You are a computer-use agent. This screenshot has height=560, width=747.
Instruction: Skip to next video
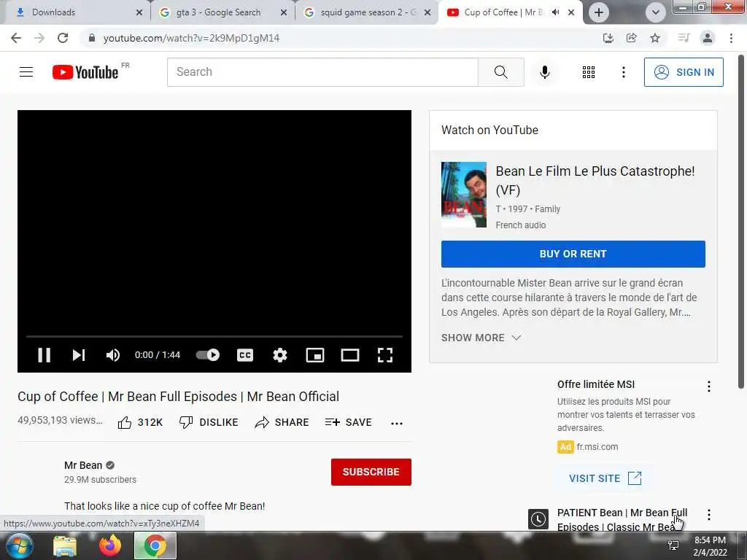[x=79, y=355]
